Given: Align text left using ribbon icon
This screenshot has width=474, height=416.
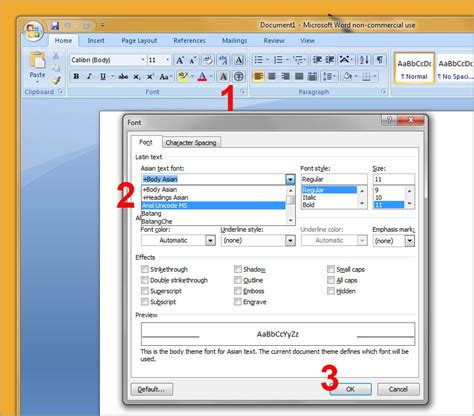Looking at the screenshot, I should click(258, 77).
